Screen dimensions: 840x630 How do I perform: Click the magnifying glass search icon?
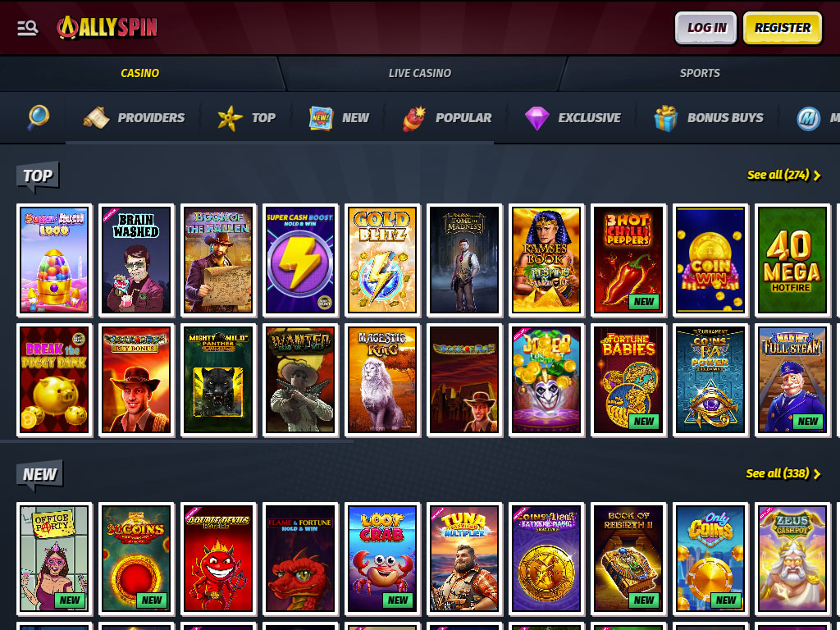[38, 117]
